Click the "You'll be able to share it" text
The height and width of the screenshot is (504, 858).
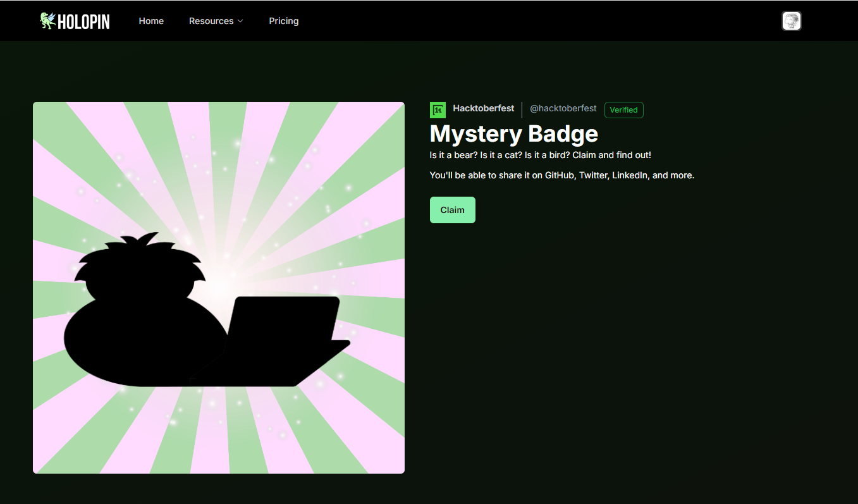tap(562, 175)
